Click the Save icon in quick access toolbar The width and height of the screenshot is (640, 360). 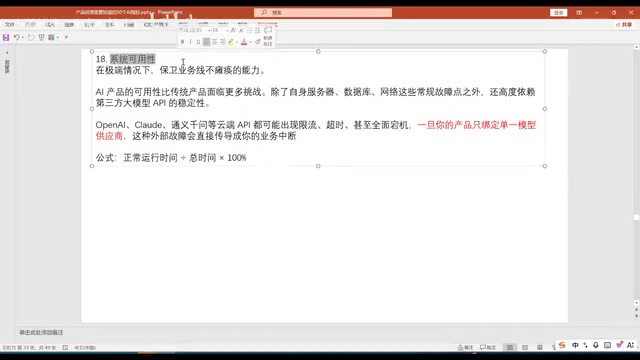click(x=6, y=38)
